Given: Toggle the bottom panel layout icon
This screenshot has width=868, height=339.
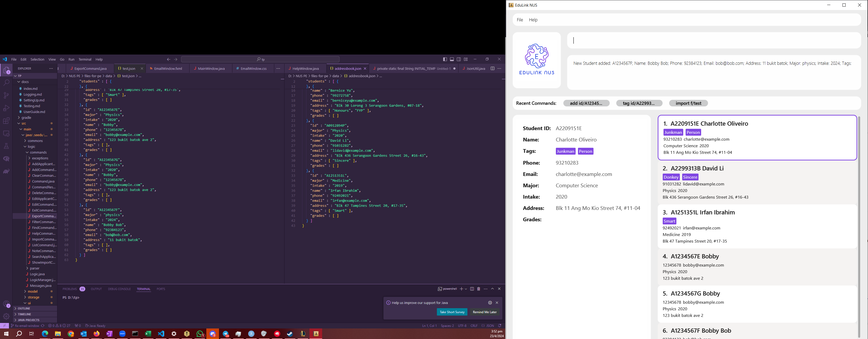Looking at the screenshot, I should (x=452, y=59).
